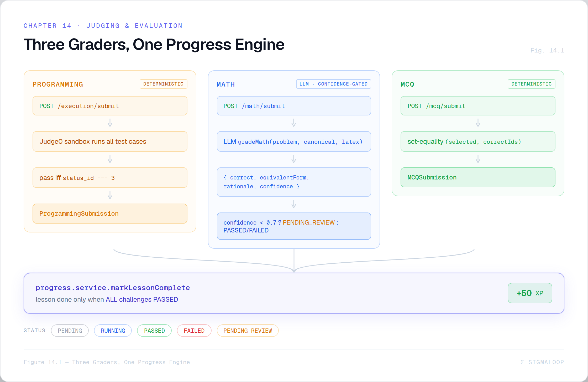588x382 pixels.
Task: Click the POST /math/submit box
Action: 294,106
